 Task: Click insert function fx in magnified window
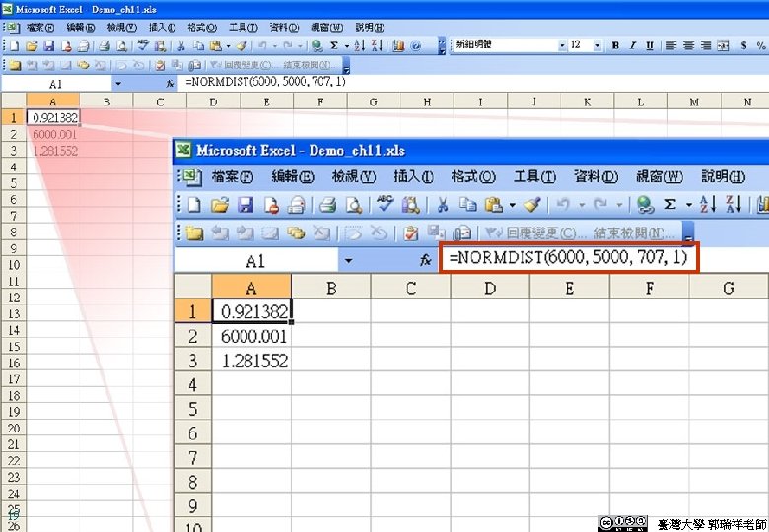tap(426, 260)
